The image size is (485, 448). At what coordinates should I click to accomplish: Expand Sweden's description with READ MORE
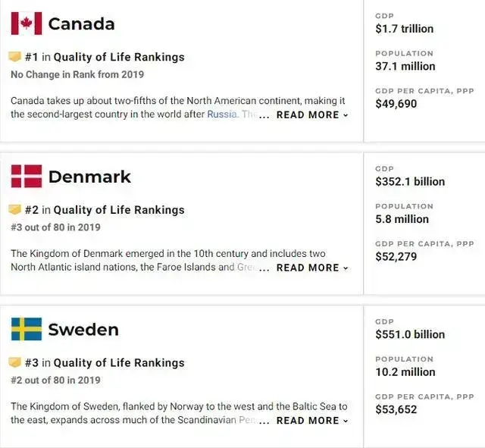(312, 421)
